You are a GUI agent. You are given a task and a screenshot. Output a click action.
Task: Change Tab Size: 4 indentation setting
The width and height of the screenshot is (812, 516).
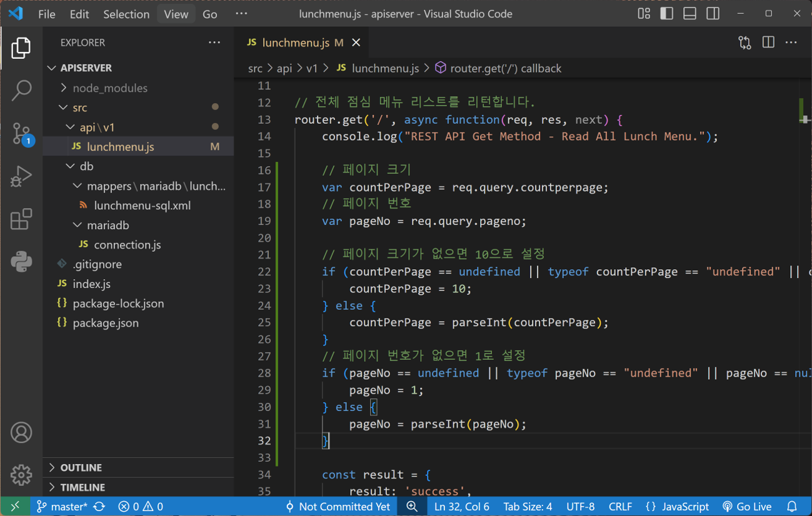tap(528, 507)
